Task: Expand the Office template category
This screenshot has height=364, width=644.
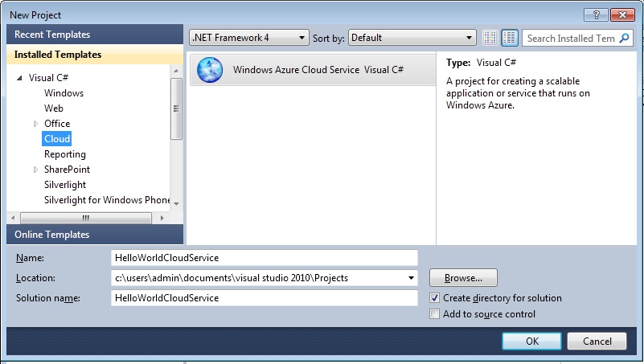Action: [35, 124]
